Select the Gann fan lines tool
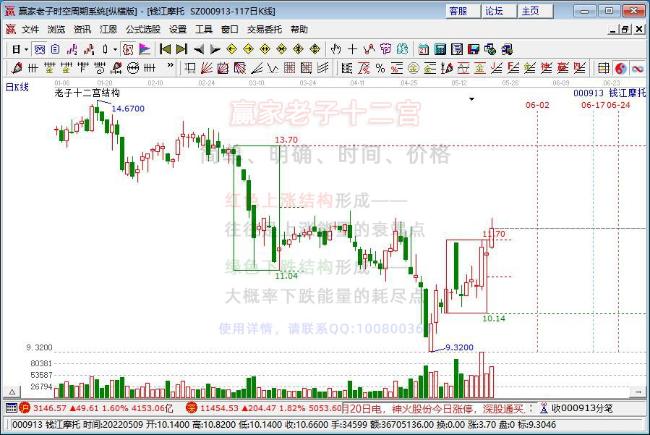Viewport: 650px width, 435px height. (206, 68)
